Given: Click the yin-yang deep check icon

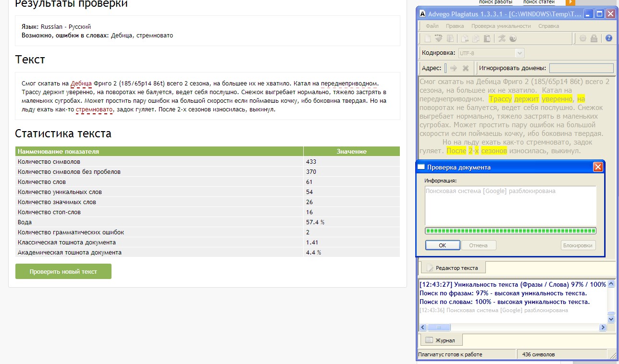Looking at the screenshot, I should (513, 39).
